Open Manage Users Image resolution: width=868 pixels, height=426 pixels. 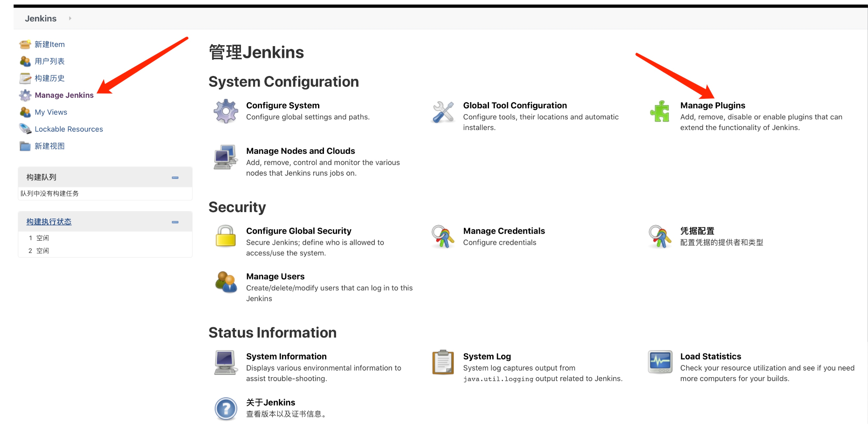click(x=276, y=276)
